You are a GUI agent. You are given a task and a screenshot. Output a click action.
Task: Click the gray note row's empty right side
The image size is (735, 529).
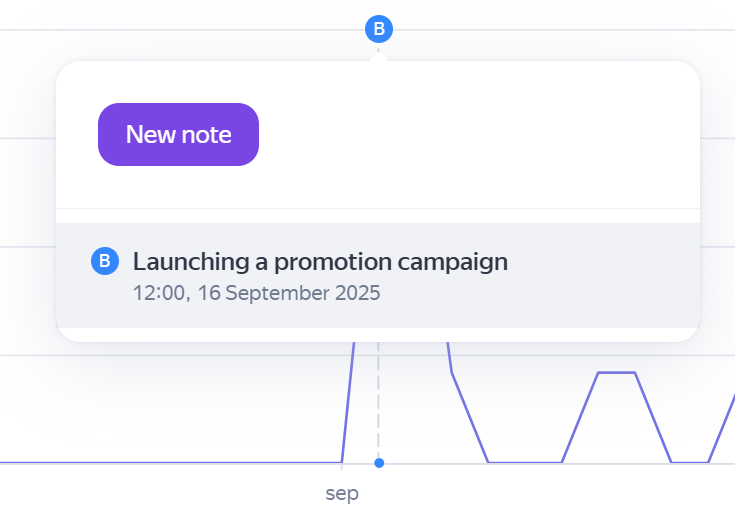tap(610, 275)
